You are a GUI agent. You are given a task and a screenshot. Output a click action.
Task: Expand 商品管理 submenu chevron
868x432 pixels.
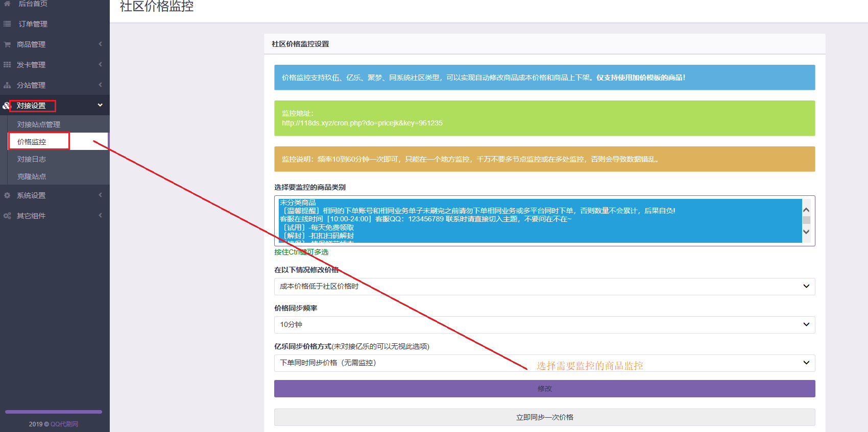click(x=100, y=44)
